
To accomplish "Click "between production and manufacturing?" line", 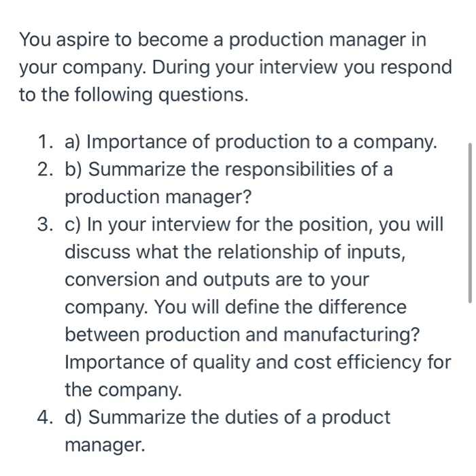I will point(242,335).
